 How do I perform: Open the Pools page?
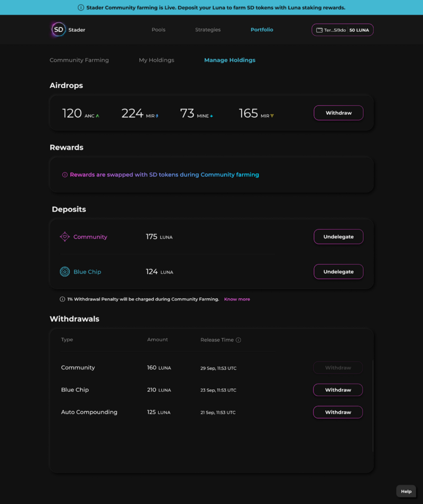click(x=159, y=30)
